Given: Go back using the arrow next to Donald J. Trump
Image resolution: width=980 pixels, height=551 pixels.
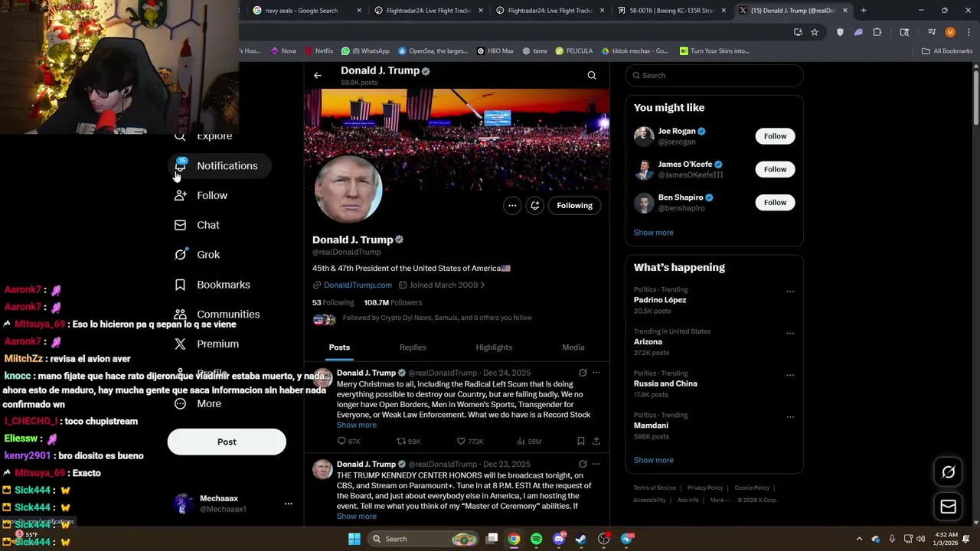Looking at the screenshot, I should [x=317, y=75].
